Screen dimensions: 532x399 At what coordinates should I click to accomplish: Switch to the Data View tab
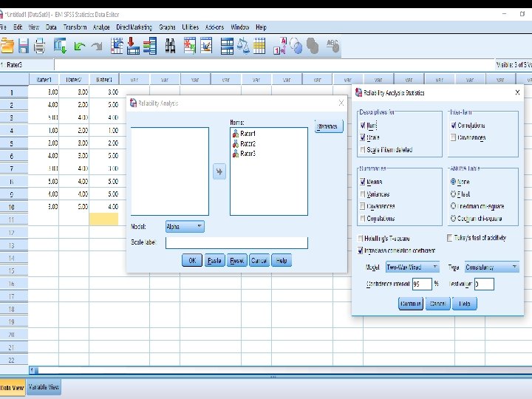[x=13, y=387]
